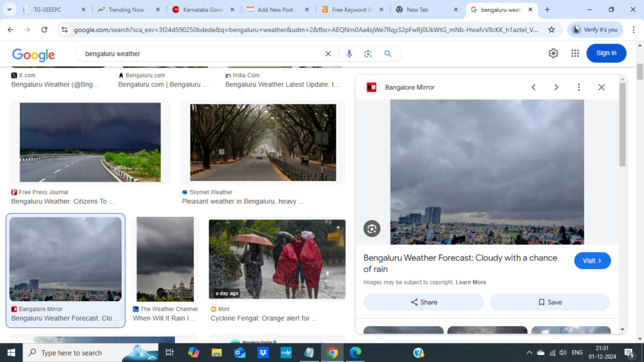644x362 pixels.
Task: Clear the search query
Action: pos(328,54)
